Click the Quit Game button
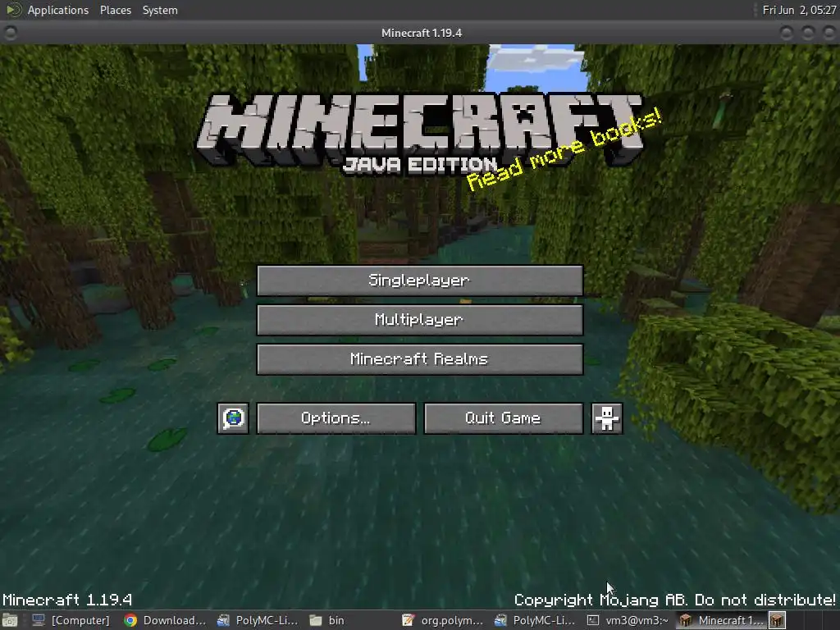 (504, 418)
